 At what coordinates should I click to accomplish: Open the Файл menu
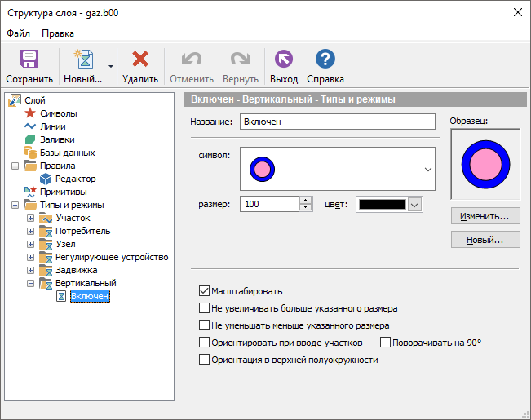coord(18,33)
